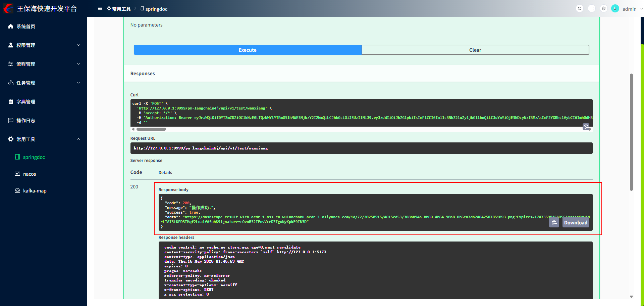Click the Clear button
This screenshot has height=306, width=644.
coord(475,50)
